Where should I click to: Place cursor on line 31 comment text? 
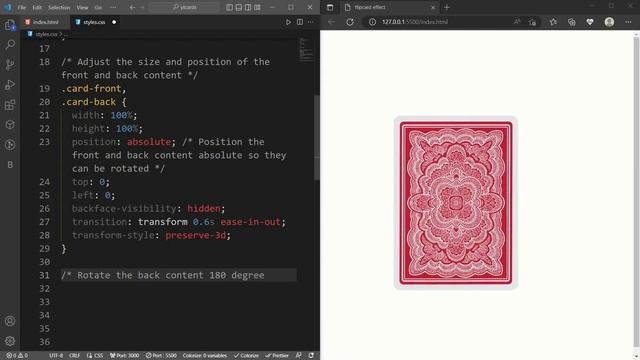point(162,275)
